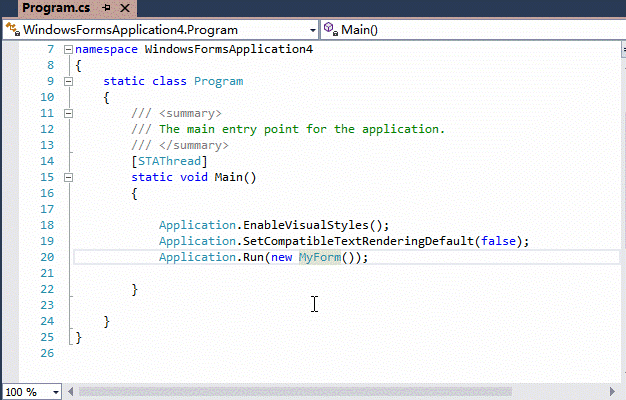Image resolution: width=626 pixels, height=400 pixels.
Task: Open the 100 % zoom dropdown
Action: [x=56, y=392]
